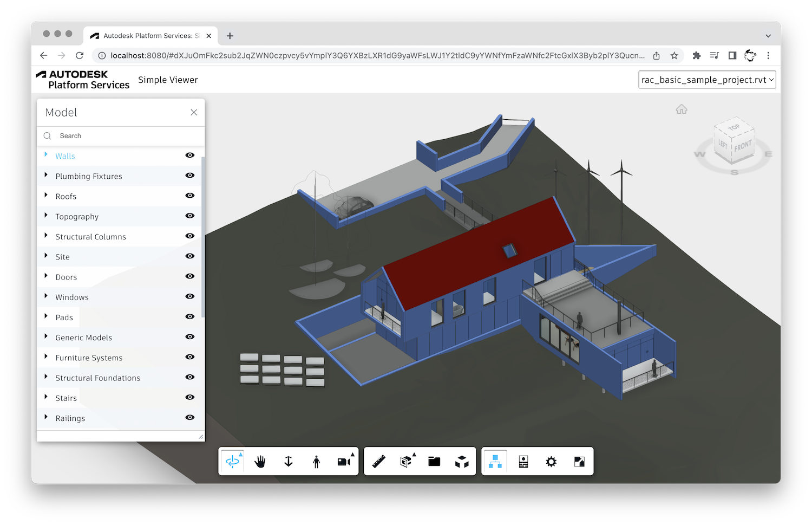The image size is (812, 525).
Task: Select the Orbit tool in the toolbar
Action: 232,461
